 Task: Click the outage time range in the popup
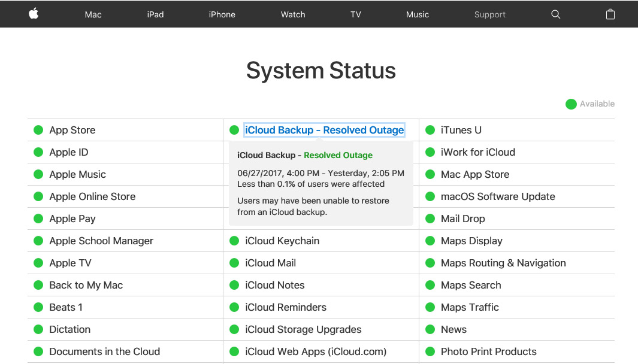point(320,173)
